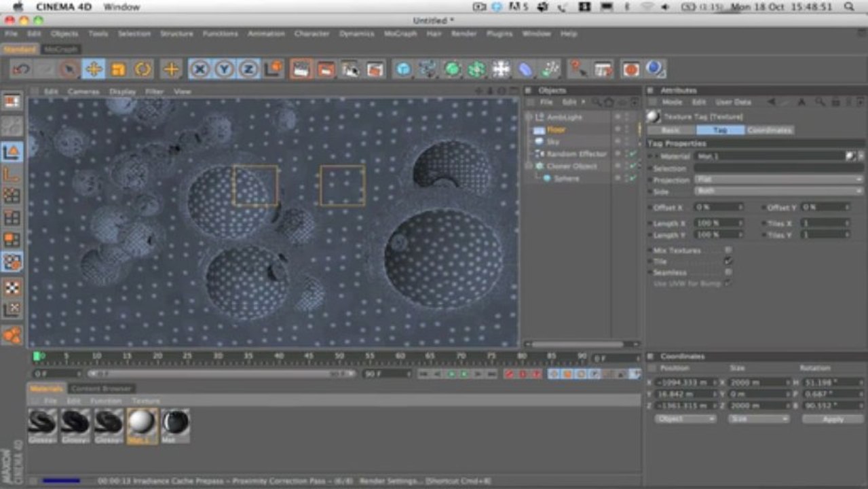Viewport: 868px width, 489px height.
Task: Click the Apply button
Action: (x=833, y=419)
